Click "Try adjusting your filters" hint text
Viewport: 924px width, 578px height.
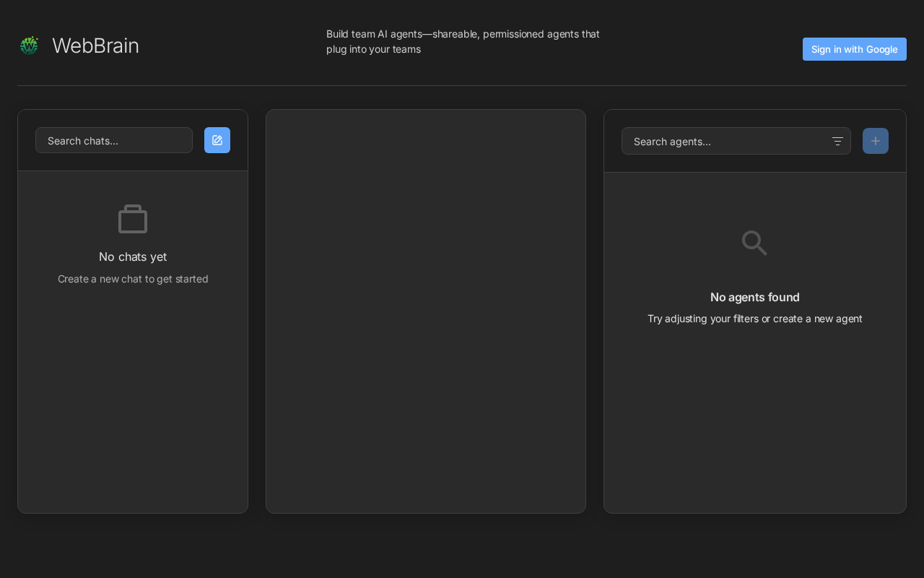point(754,319)
